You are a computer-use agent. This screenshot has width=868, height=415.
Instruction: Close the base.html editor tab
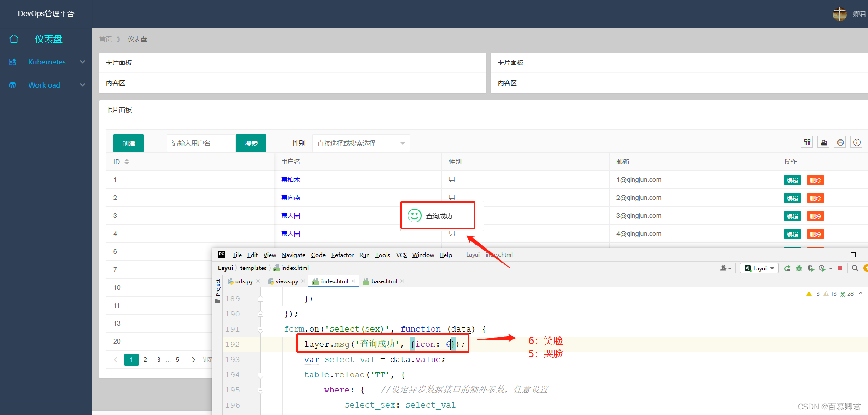[x=402, y=281]
